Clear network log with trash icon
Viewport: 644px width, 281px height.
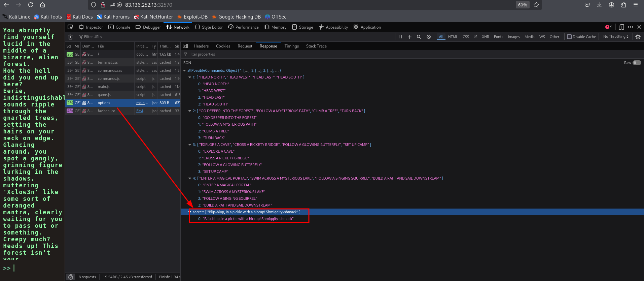70,37
